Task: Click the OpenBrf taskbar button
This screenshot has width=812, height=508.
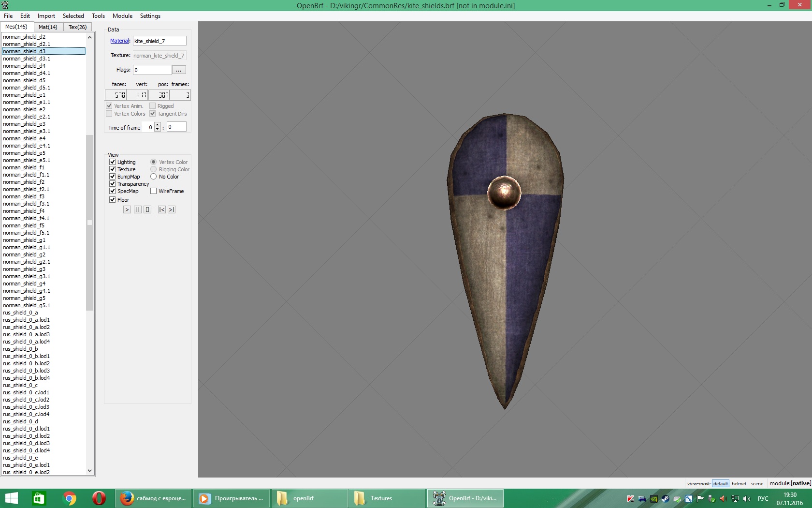Action: (465, 498)
